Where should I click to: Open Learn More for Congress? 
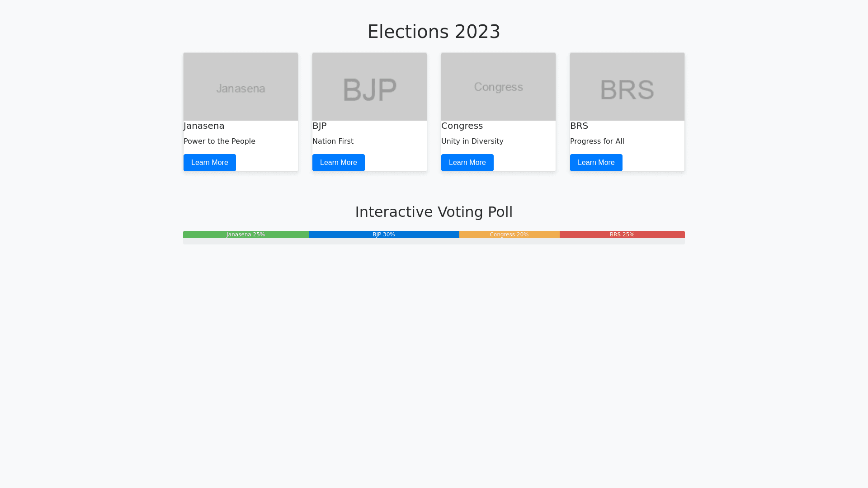(x=467, y=163)
